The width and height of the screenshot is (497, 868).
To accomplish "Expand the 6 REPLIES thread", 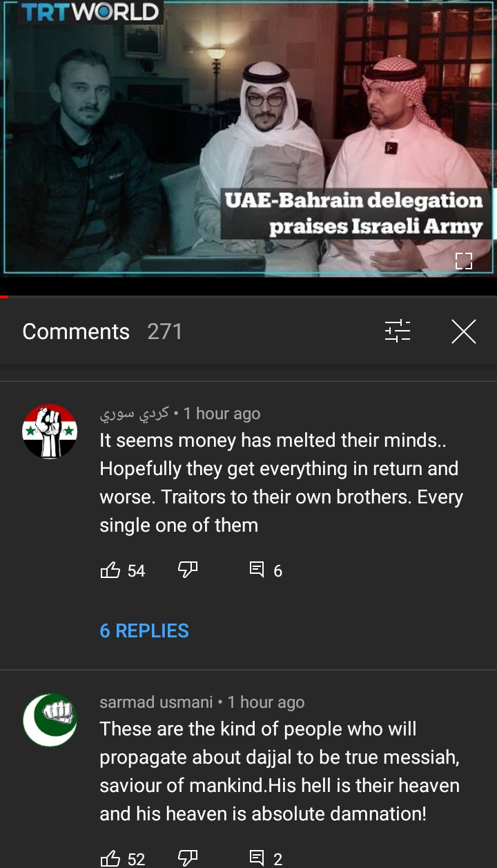I will click(x=144, y=630).
